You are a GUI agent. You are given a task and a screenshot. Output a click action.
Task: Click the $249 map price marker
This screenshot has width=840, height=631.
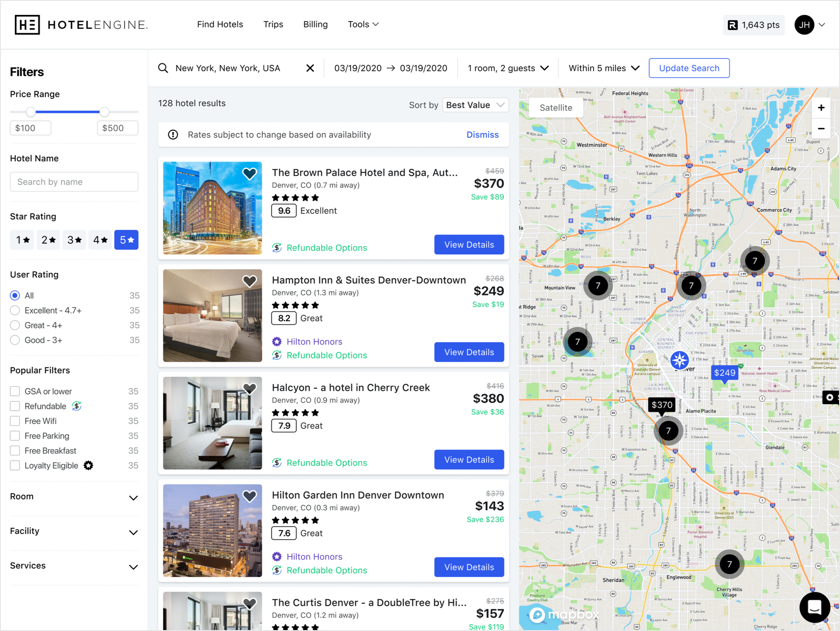[x=724, y=372]
